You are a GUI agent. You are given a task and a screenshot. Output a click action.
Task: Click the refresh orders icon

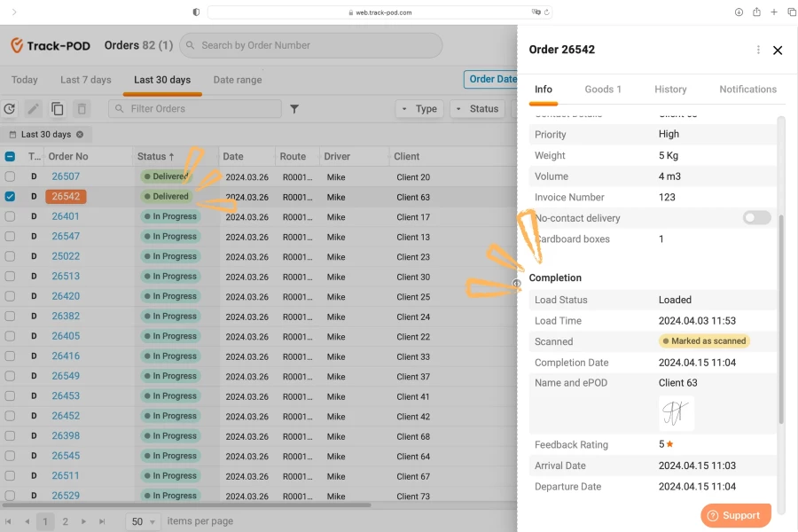(x=9, y=108)
